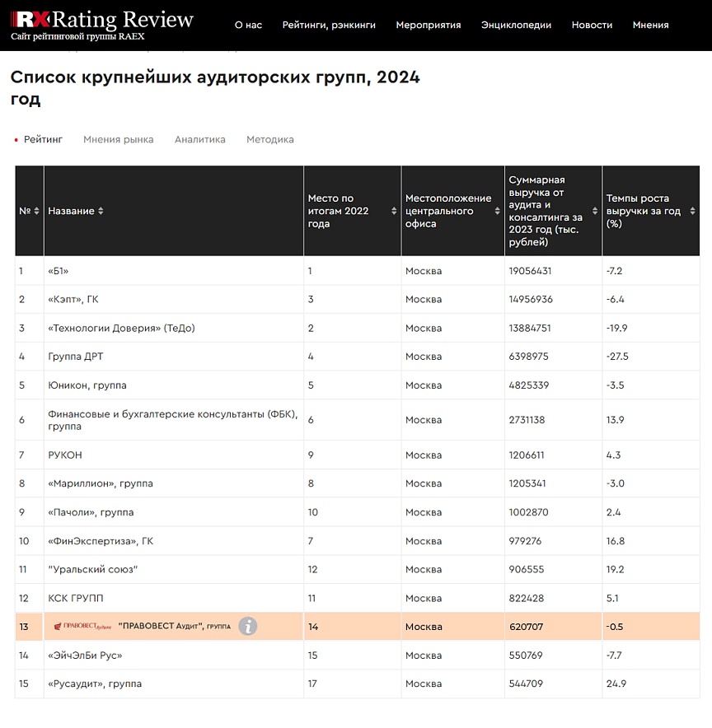712x728 pixels.
Task: Open the О нас menu
Action: point(248,25)
